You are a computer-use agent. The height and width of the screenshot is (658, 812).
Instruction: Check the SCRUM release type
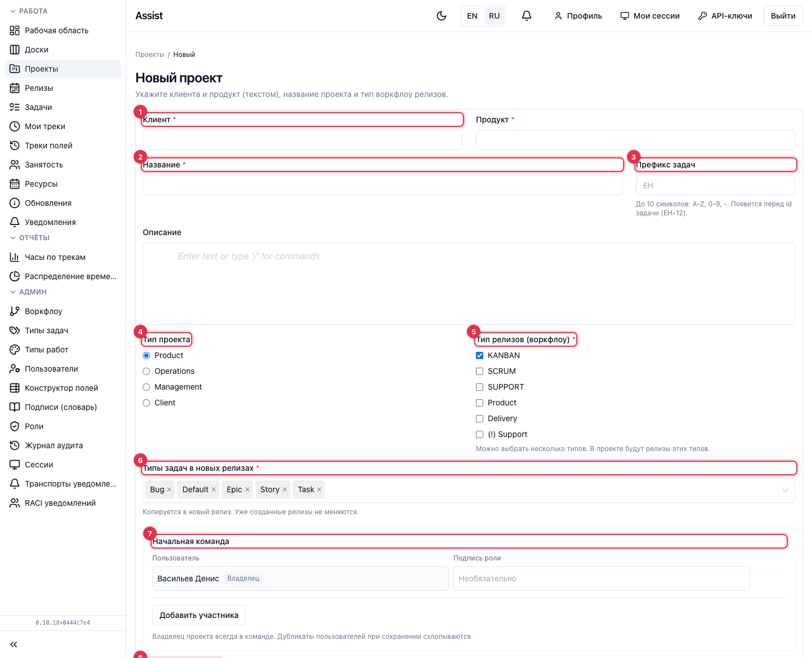[480, 371]
